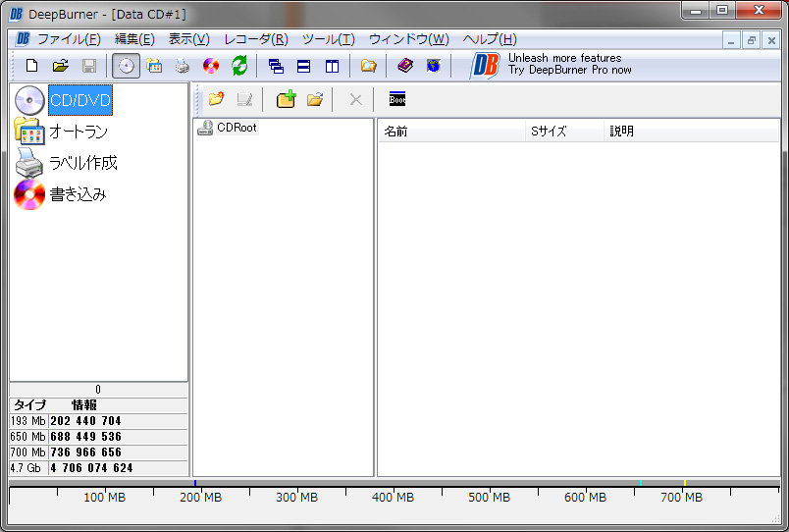
Task: Open the ツール(T) menu
Action: tap(329, 39)
